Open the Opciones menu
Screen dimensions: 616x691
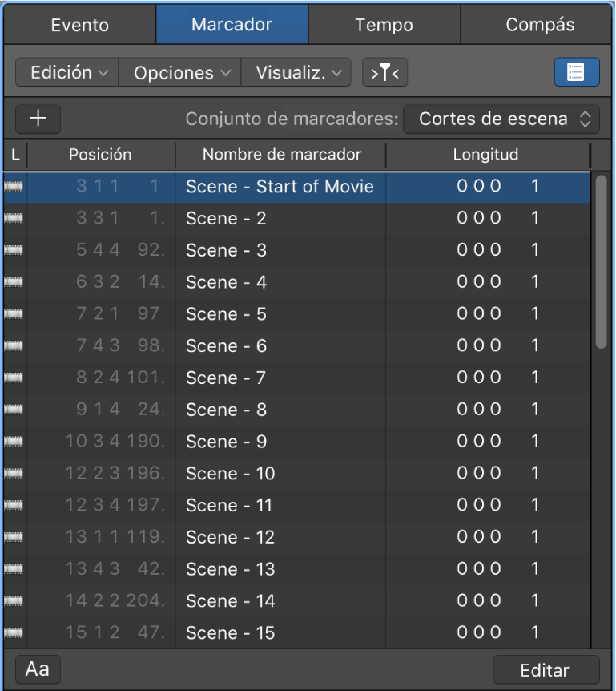pos(179,71)
